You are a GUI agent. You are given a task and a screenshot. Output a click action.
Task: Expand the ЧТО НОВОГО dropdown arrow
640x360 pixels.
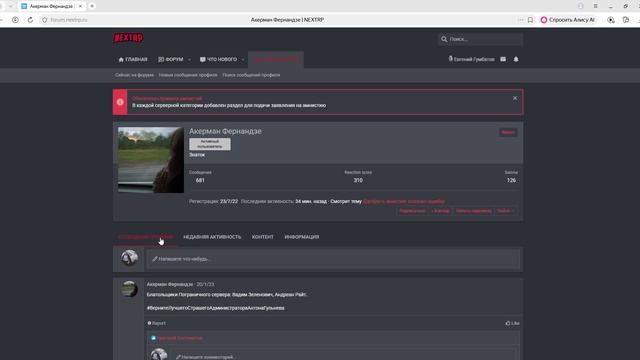243,60
